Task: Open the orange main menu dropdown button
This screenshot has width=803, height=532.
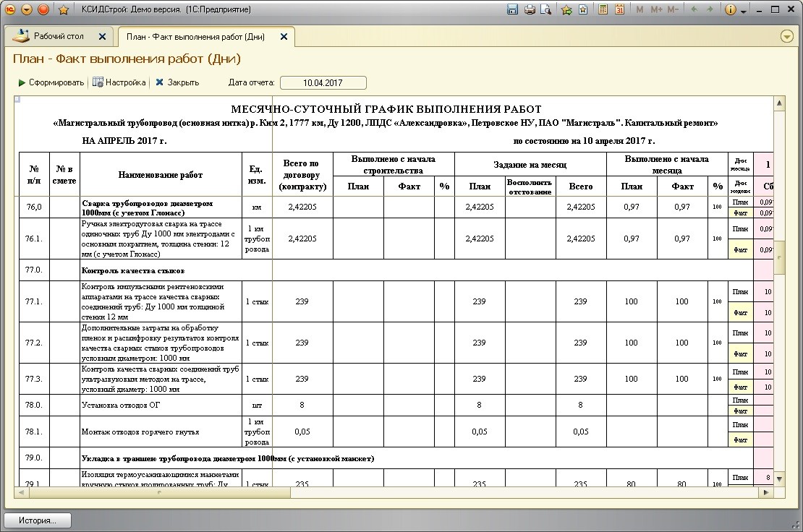Action: 27,9
